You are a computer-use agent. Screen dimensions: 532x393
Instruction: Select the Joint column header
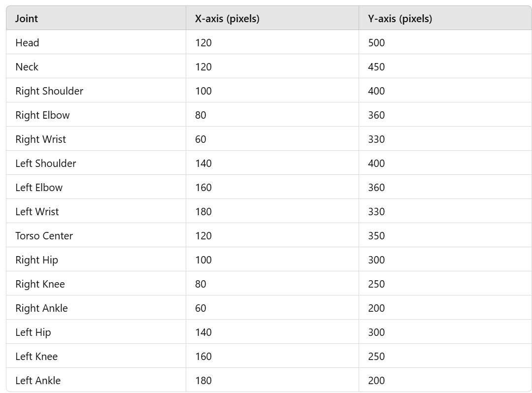point(27,18)
